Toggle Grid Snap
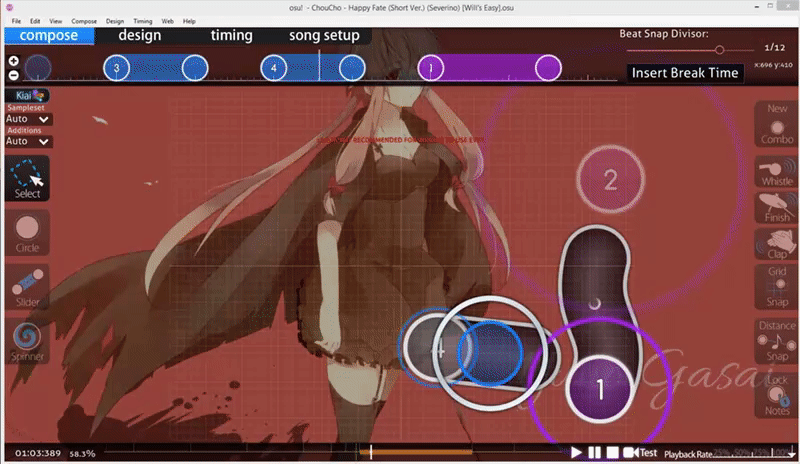This screenshot has width=800, height=464. [x=777, y=287]
